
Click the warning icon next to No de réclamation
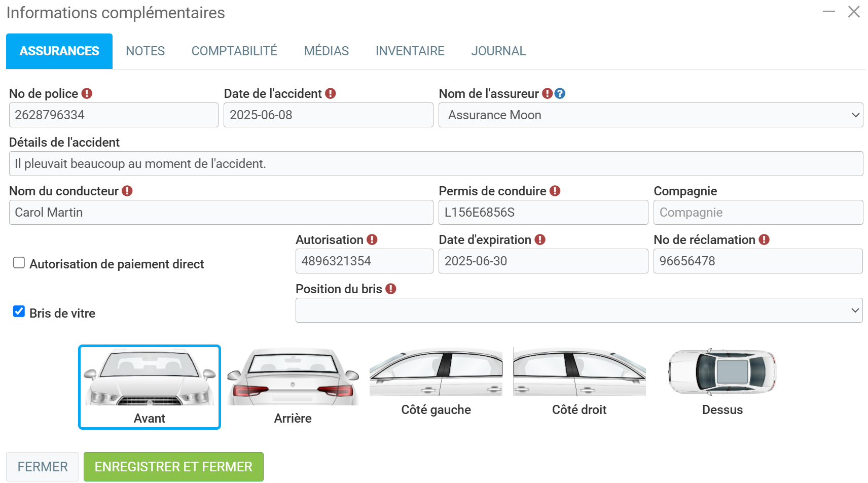pos(764,239)
